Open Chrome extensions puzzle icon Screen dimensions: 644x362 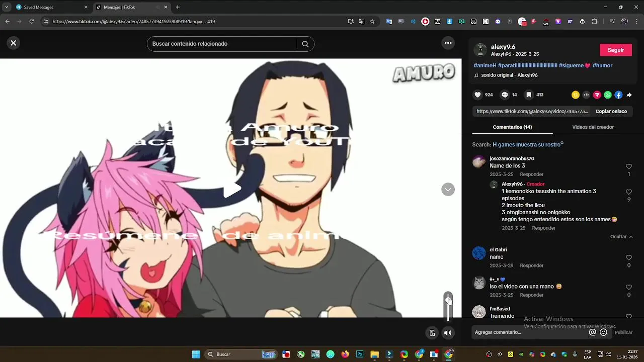point(594,22)
